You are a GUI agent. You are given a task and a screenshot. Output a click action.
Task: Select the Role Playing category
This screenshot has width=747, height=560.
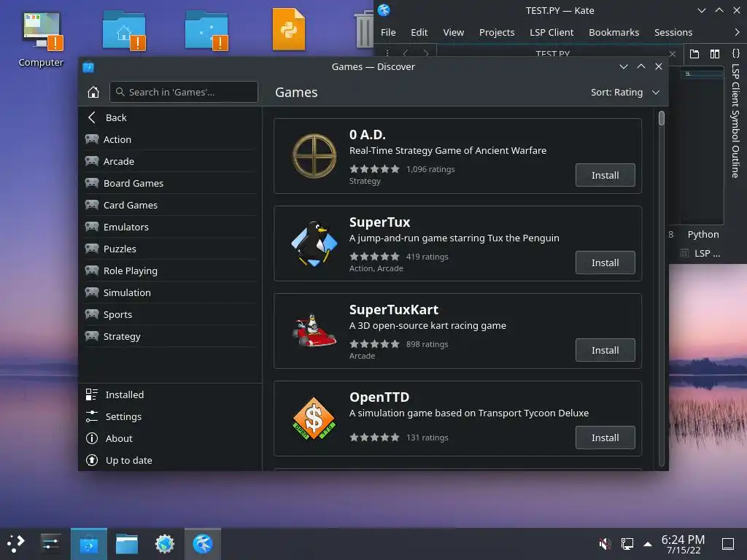coord(170,271)
